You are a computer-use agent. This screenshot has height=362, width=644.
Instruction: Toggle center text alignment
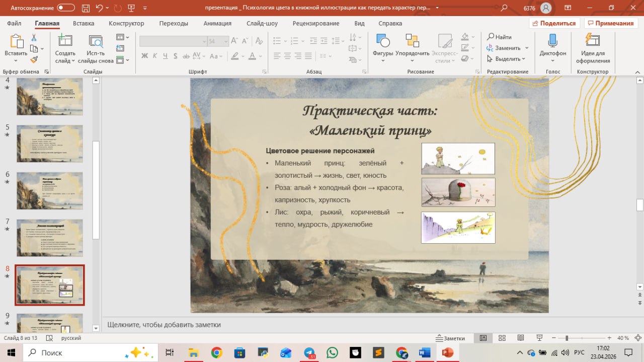(x=288, y=56)
